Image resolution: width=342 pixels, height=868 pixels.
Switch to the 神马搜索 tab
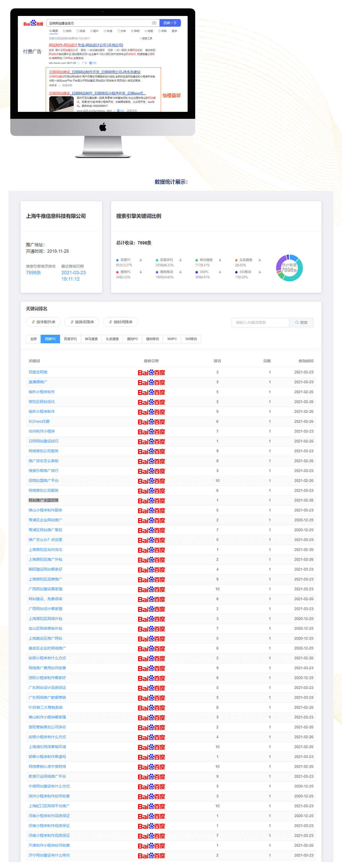[91, 339]
